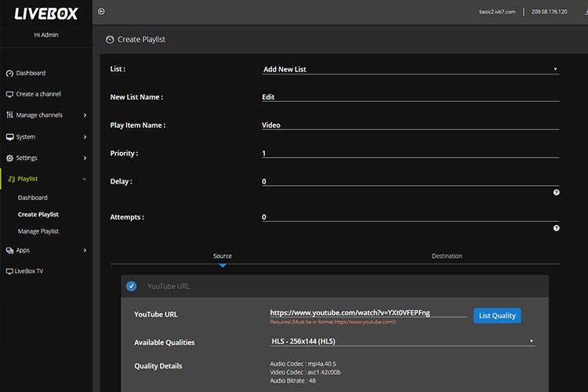Click the Quality Details label
Viewport: 588px width, 392px height.
[x=158, y=366]
